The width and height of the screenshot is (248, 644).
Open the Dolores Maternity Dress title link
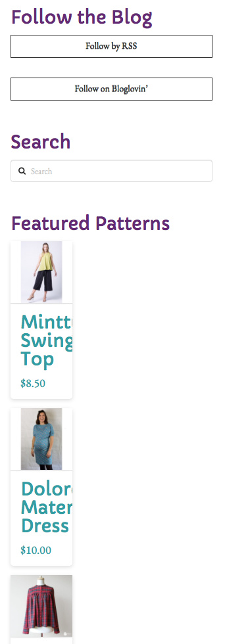point(47,507)
